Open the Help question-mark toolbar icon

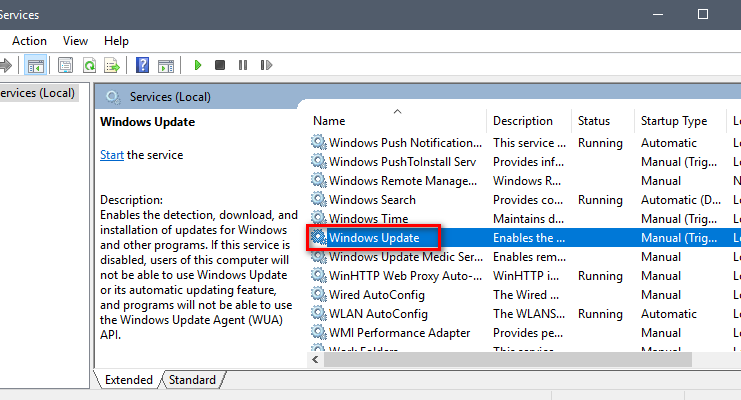pos(142,65)
